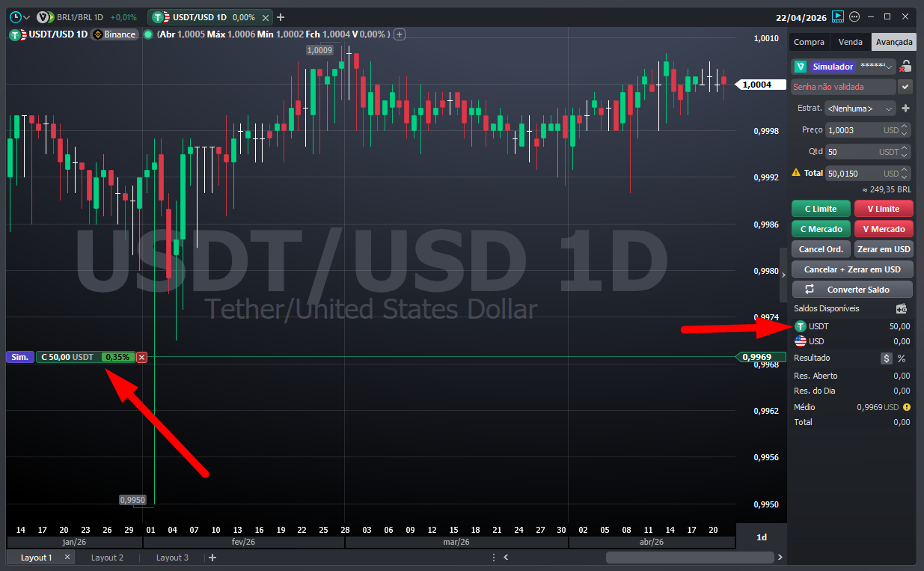Switch Resultado display to percent mode
This screenshot has height=571, width=924.
point(902,358)
